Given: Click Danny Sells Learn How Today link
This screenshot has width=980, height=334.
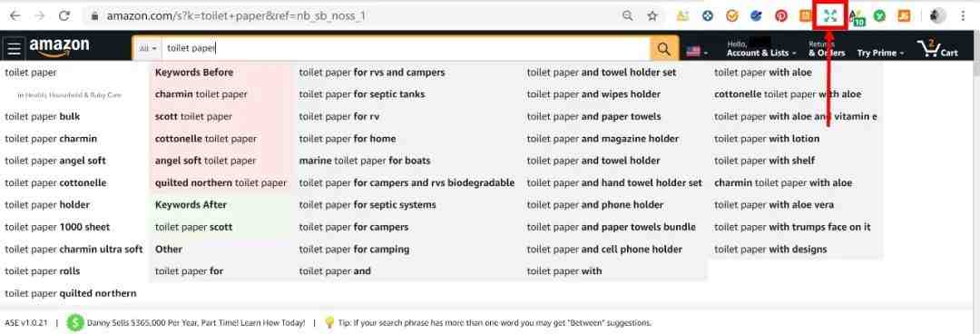Looking at the screenshot, I should tap(196, 323).
